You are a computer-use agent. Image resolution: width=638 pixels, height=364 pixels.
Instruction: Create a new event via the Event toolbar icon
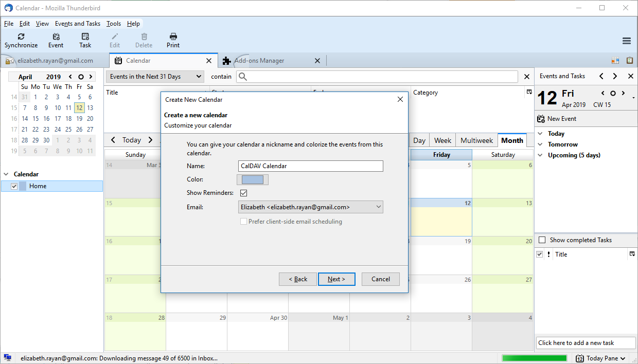pyautogui.click(x=56, y=40)
